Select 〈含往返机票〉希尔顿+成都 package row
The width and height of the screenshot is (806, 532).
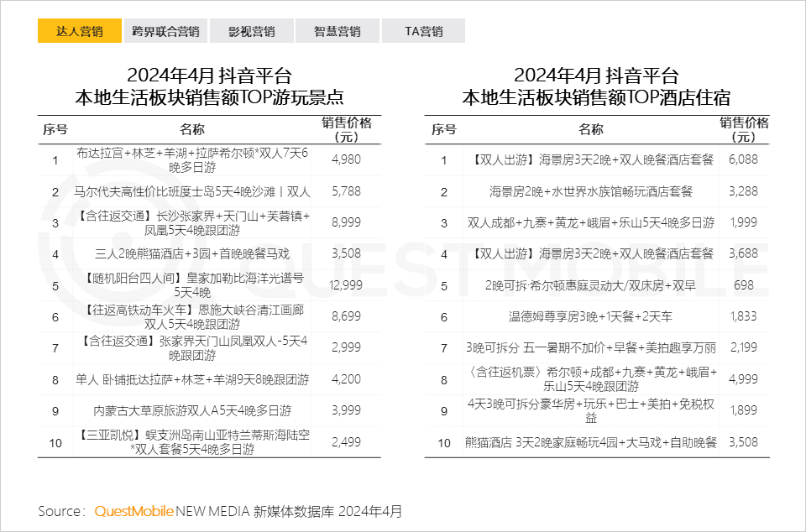tap(591, 379)
